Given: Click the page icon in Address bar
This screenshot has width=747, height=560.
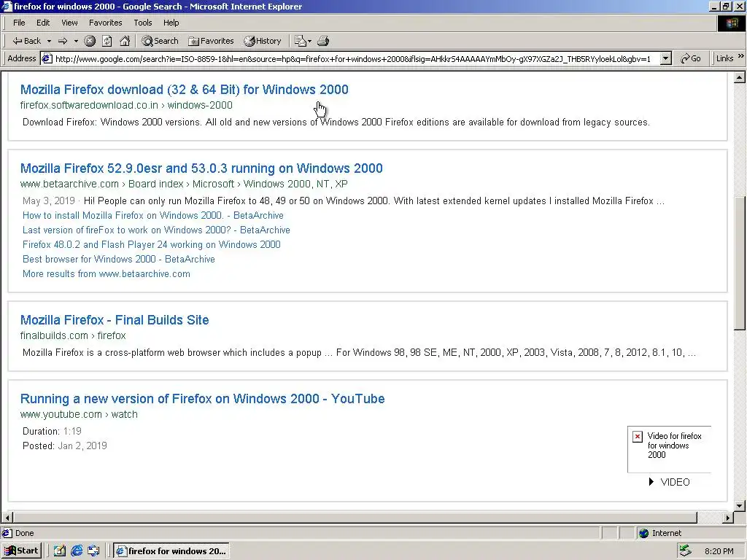Looking at the screenshot, I should tap(47, 58).
